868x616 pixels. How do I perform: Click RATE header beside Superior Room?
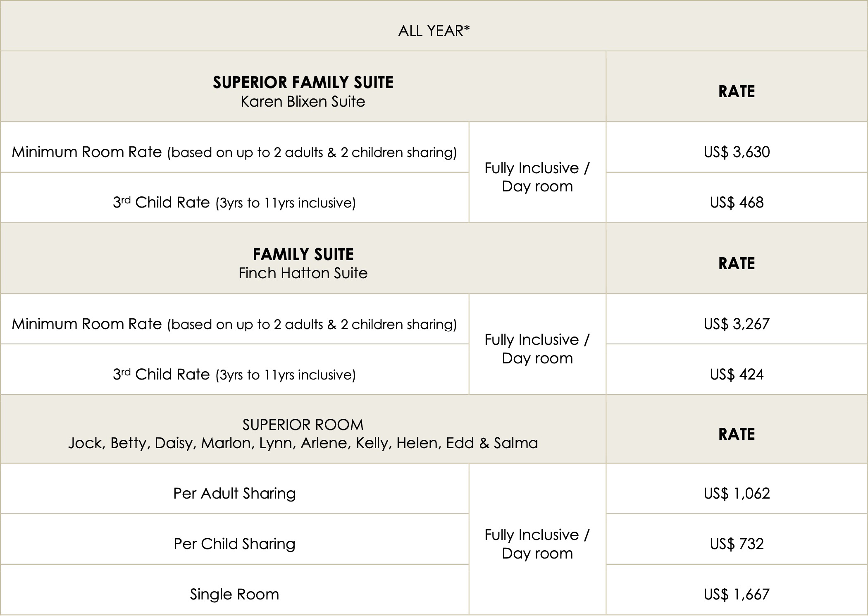point(737,434)
